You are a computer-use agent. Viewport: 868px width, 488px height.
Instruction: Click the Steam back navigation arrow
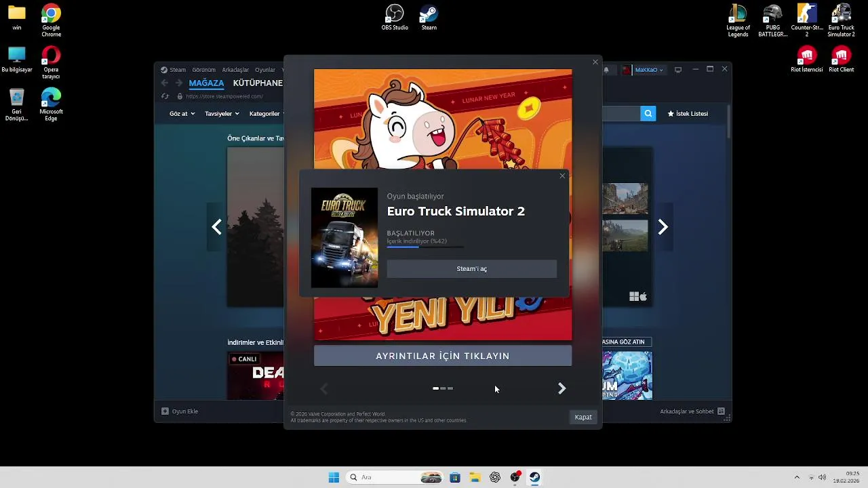tap(165, 83)
